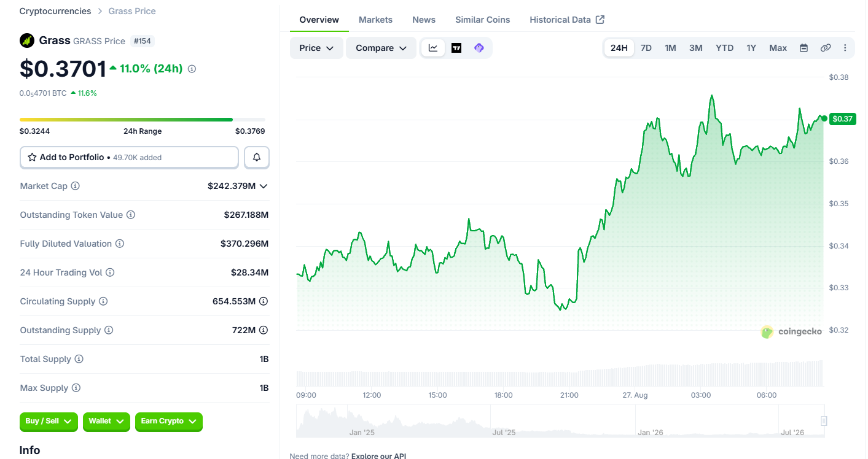This screenshot has width=868, height=459.
Task: Click the Total Supply info icon
Action: click(79, 359)
